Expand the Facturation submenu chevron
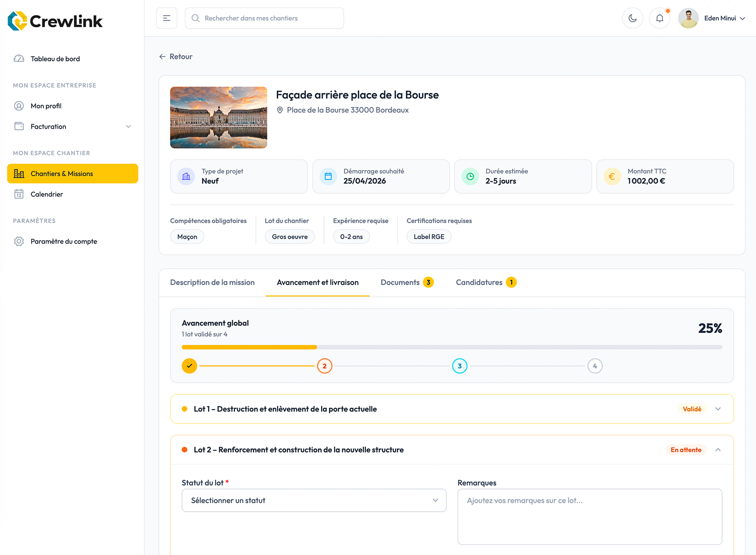This screenshot has height=555, width=756. pyautogui.click(x=129, y=126)
